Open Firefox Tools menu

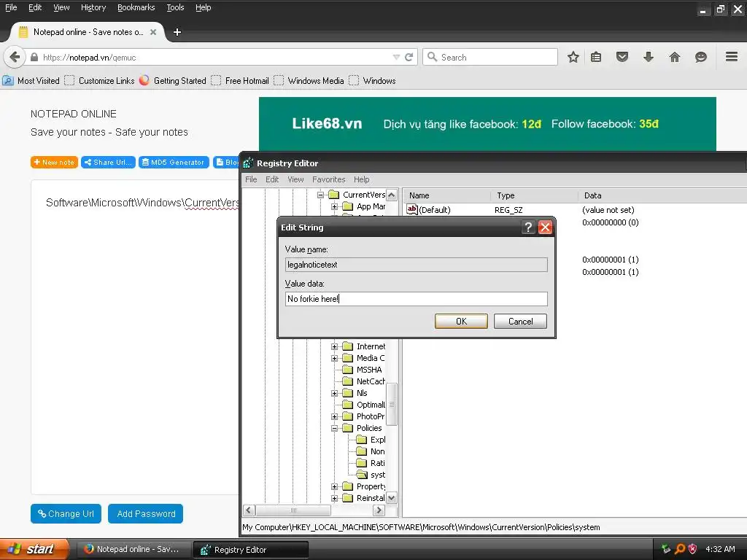(x=175, y=7)
